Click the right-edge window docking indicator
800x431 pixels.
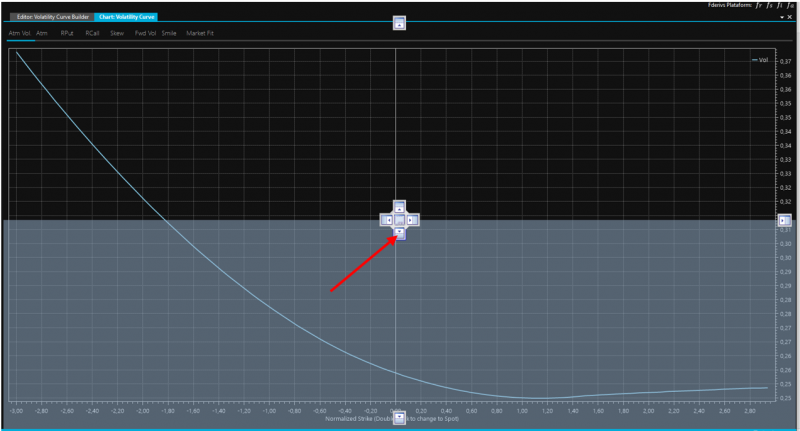point(783,220)
